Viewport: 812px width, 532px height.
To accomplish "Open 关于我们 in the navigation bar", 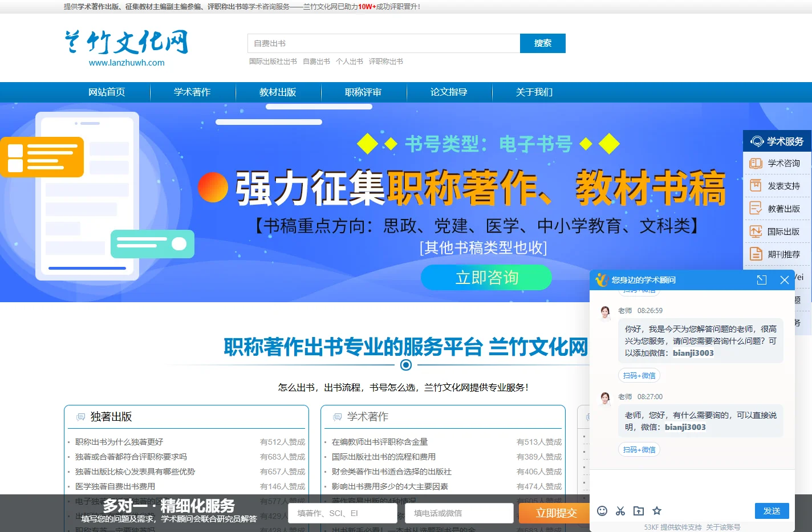I will pyautogui.click(x=534, y=92).
